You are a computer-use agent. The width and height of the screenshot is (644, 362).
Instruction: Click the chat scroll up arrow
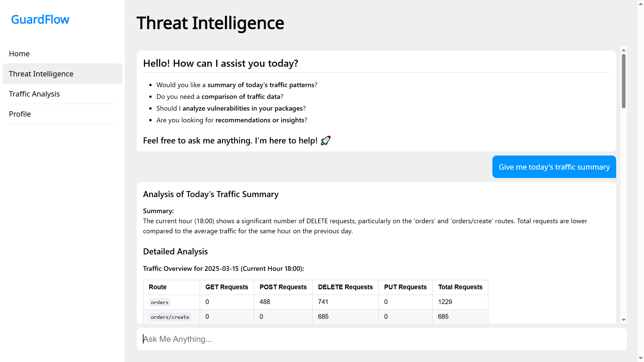tap(624, 50)
